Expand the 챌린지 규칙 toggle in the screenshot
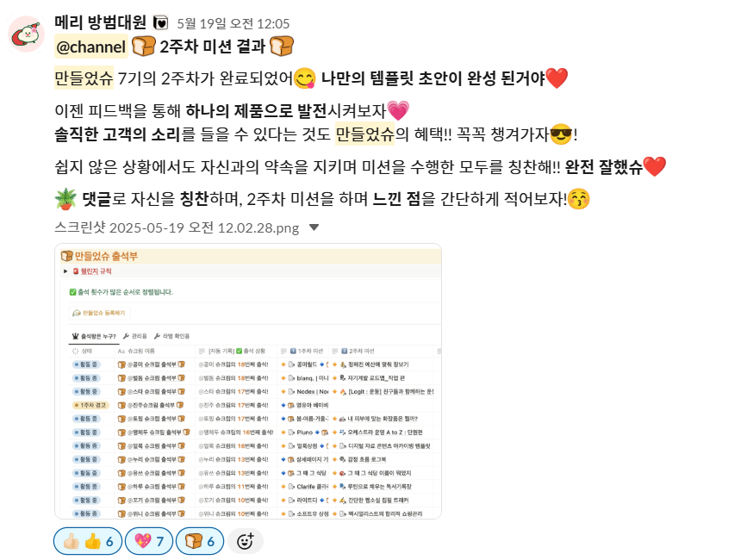The height and width of the screenshot is (560, 747). coord(65,271)
